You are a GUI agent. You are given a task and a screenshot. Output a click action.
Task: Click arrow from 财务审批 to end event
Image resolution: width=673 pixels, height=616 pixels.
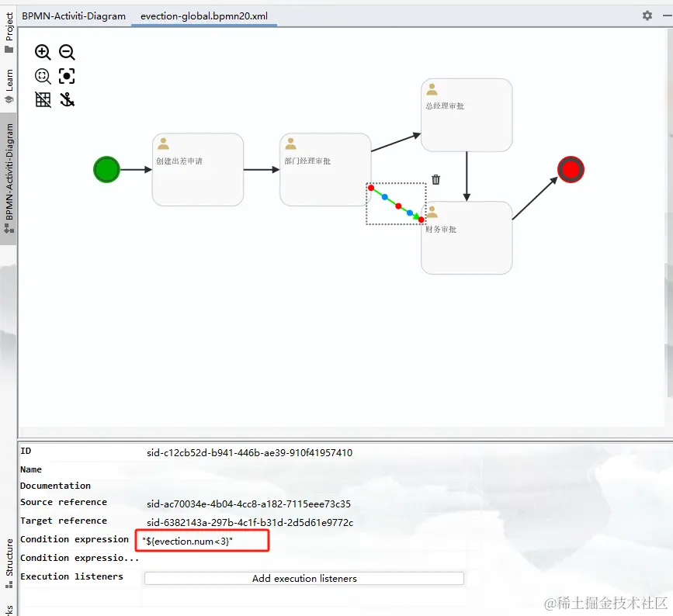[535, 198]
